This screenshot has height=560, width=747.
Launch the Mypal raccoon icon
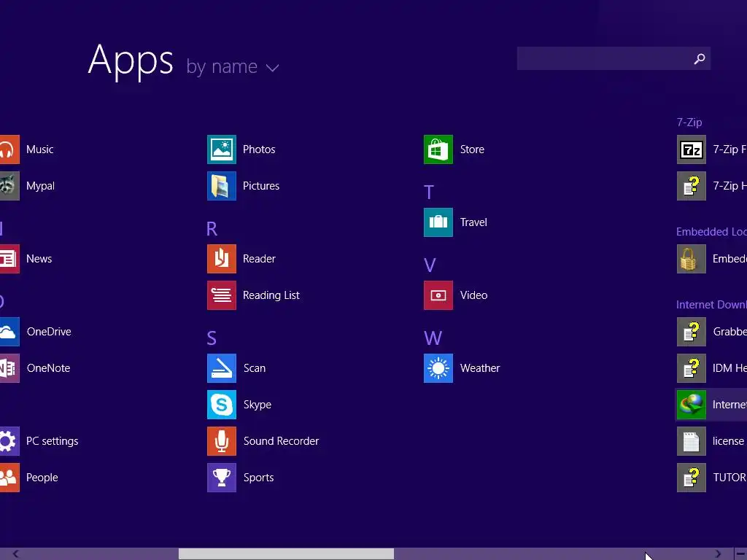(9, 186)
